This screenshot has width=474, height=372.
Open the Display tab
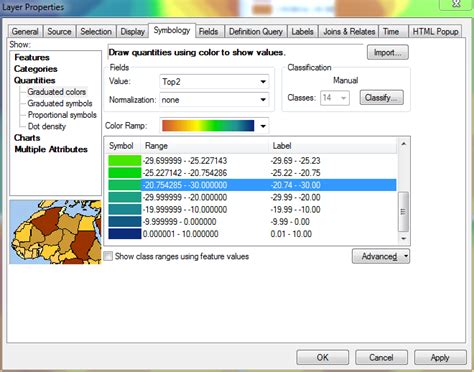point(132,32)
